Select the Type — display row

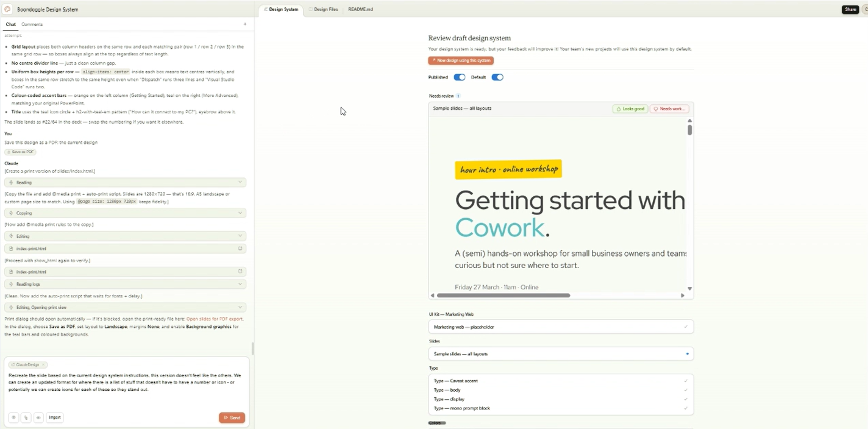(561, 399)
